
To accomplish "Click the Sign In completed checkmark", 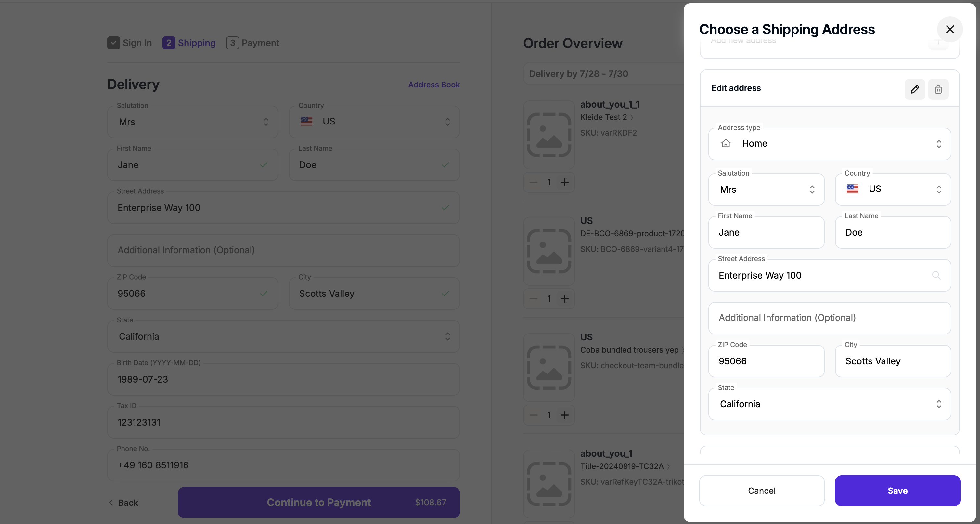I will pyautogui.click(x=113, y=43).
